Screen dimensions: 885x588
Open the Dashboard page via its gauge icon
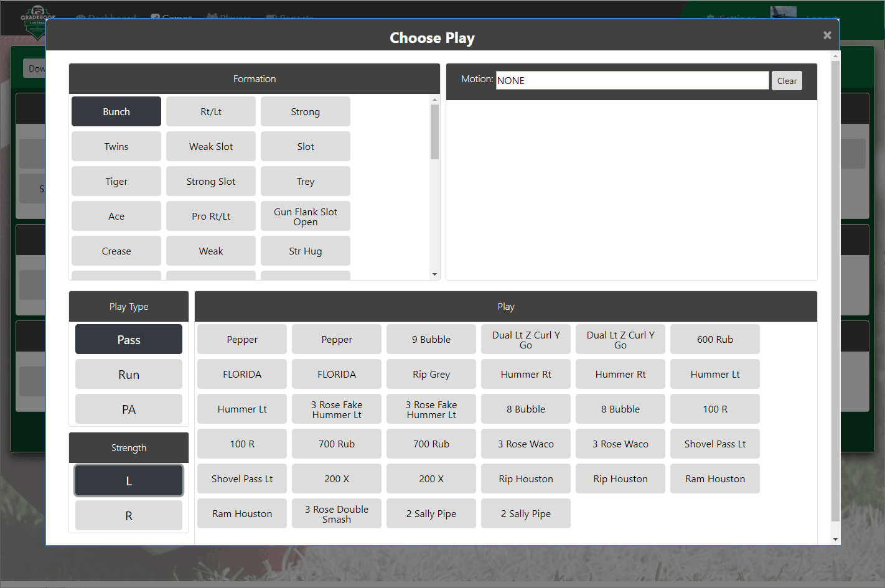point(80,17)
